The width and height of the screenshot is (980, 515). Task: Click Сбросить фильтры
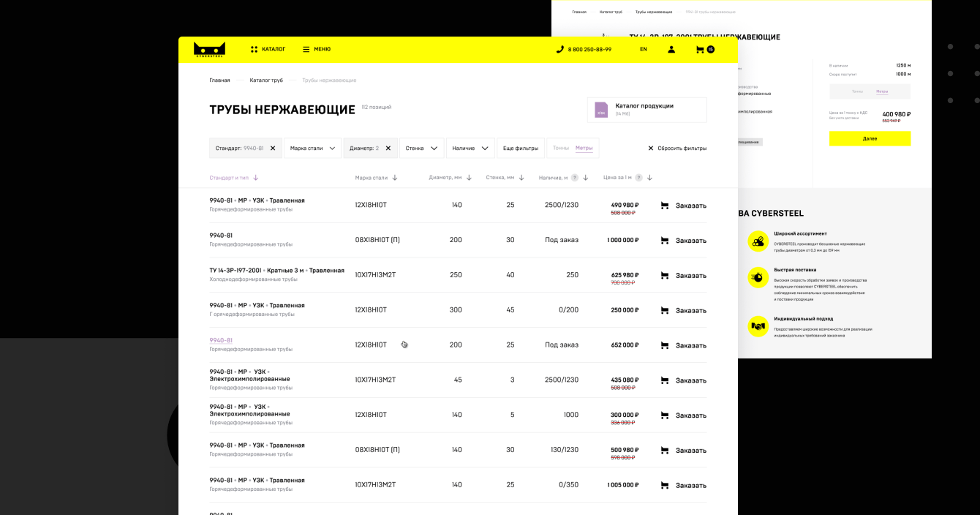682,148
